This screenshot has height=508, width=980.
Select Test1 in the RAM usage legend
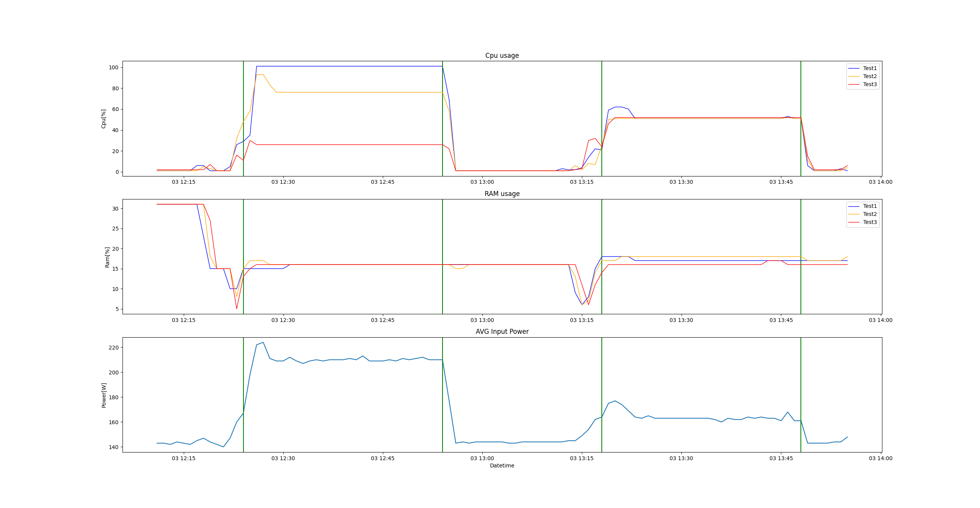click(x=870, y=206)
